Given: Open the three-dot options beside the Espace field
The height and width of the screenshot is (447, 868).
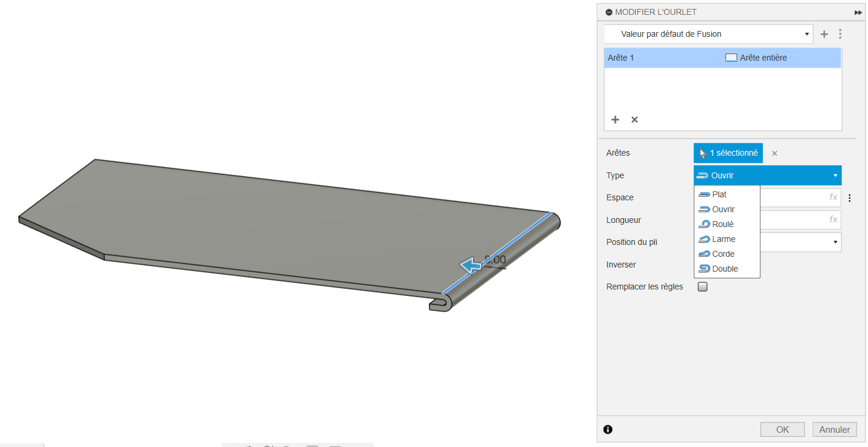Looking at the screenshot, I should (850, 198).
